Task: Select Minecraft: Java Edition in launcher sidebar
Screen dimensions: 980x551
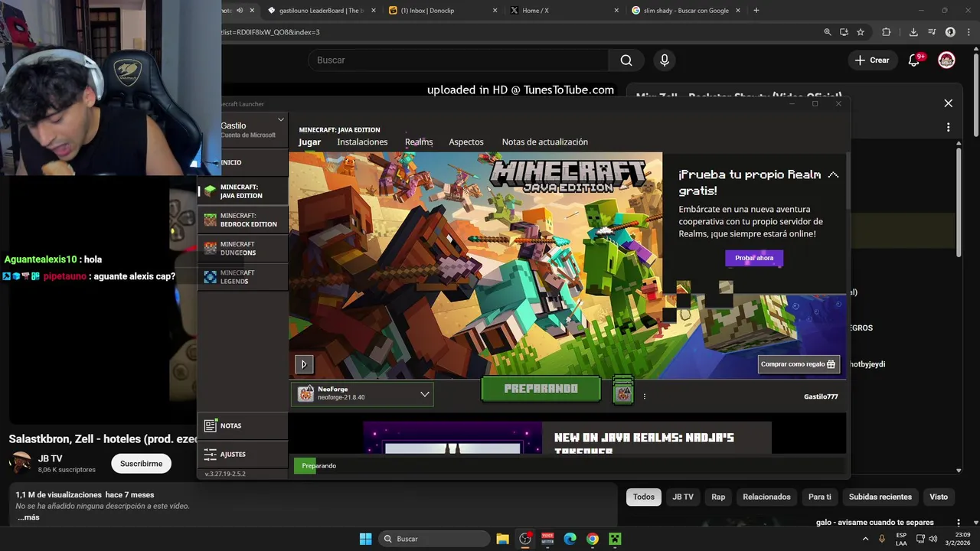Action: pos(243,191)
